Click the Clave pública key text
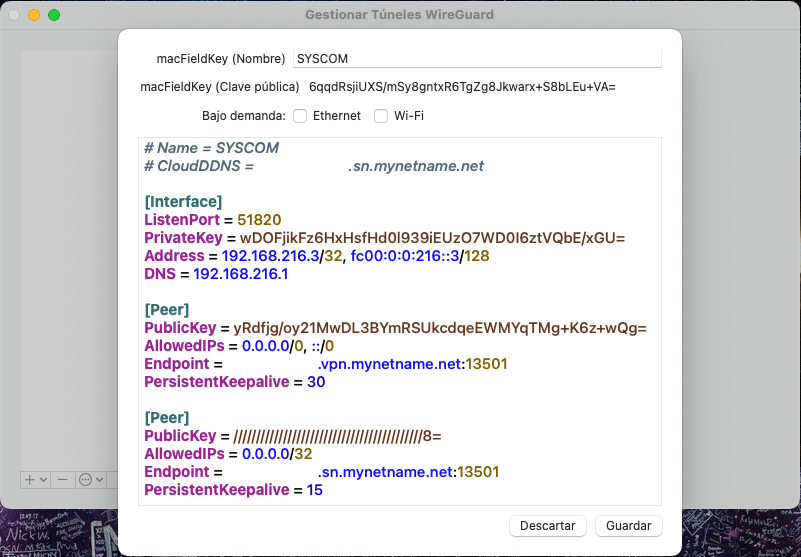Image resolution: width=801 pixels, height=557 pixels. [x=462, y=87]
